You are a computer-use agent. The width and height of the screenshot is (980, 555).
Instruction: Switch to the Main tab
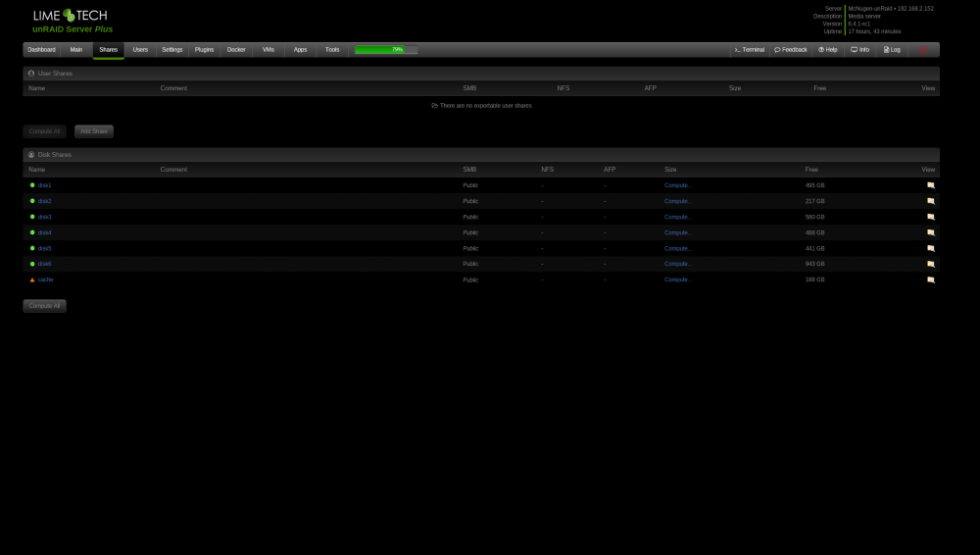(76, 49)
